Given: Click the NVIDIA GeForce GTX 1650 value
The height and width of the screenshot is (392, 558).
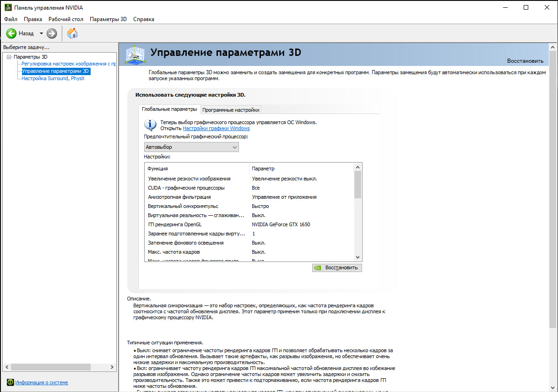Looking at the screenshot, I should [281, 224].
